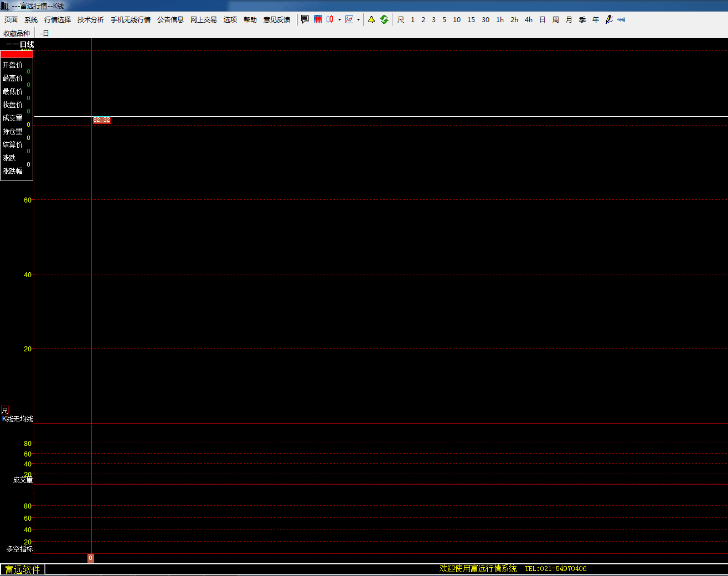Click the message bubble toolbar icon
Screen dimensions: 728x576
304,19
